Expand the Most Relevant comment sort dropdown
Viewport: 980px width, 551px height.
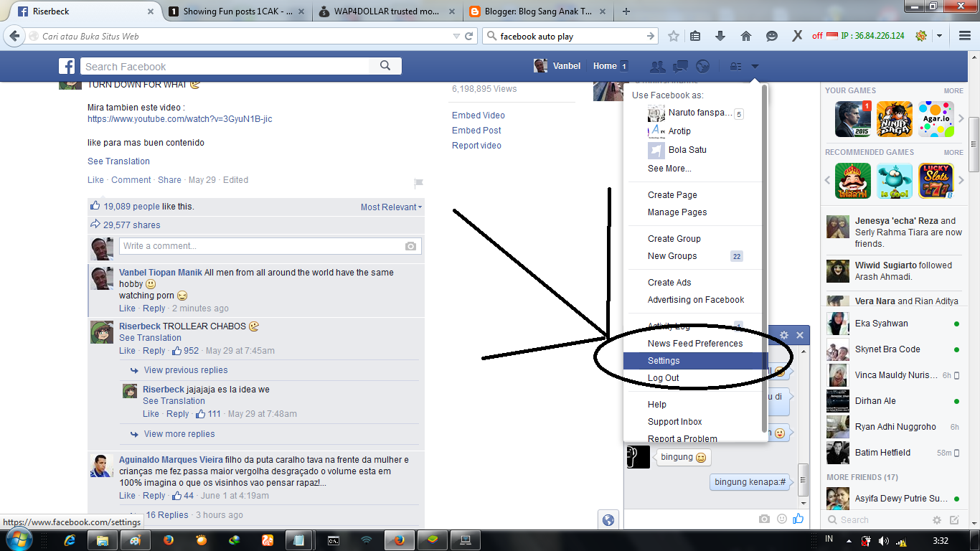click(x=391, y=207)
